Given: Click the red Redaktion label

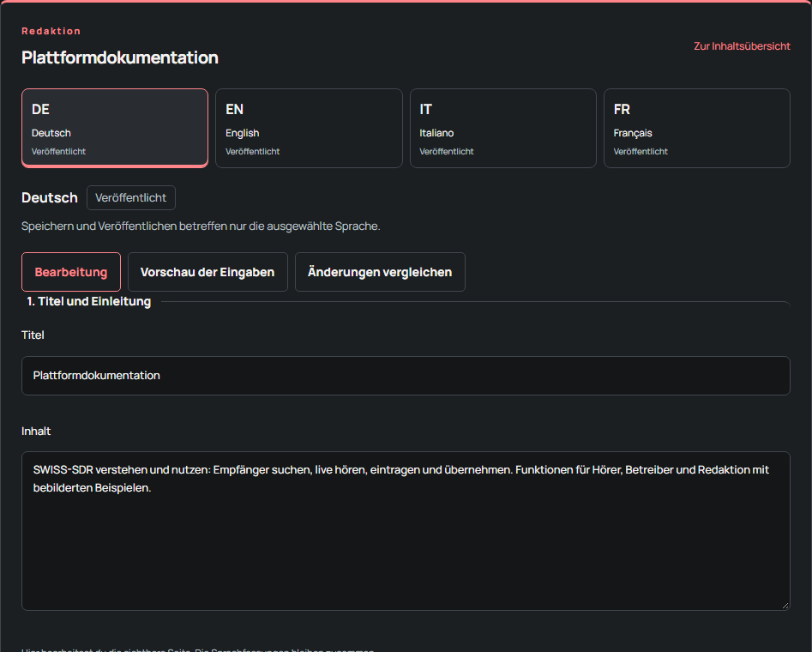Looking at the screenshot, I should click(51, 31).
